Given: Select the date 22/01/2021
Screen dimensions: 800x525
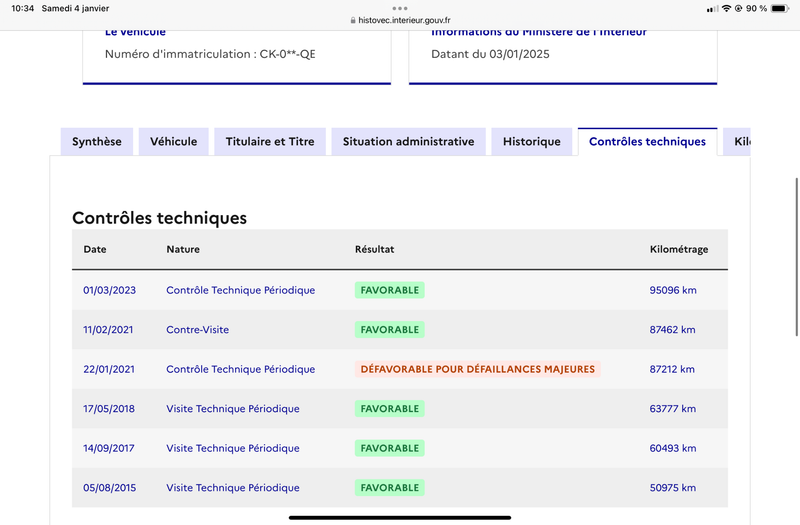Looking at the screenshot, I should pyautogui.click(x=109, y=369).
